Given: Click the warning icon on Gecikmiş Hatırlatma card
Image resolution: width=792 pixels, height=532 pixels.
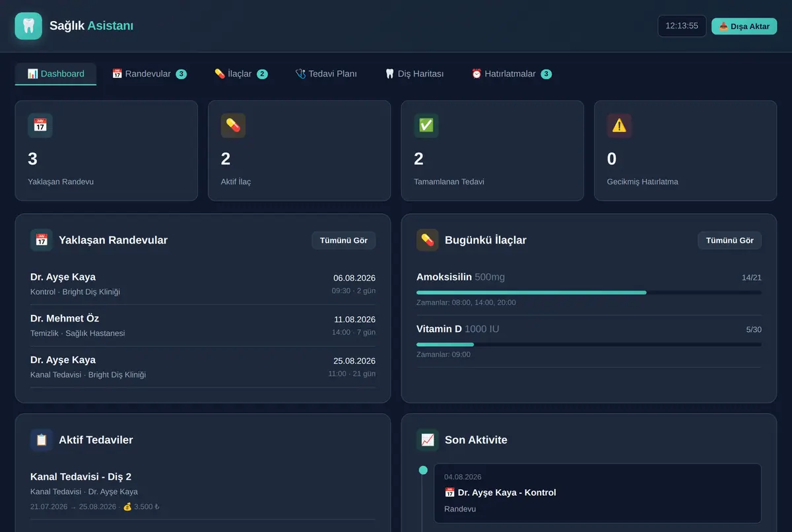Looking at the screenshot, I should 619,125.
